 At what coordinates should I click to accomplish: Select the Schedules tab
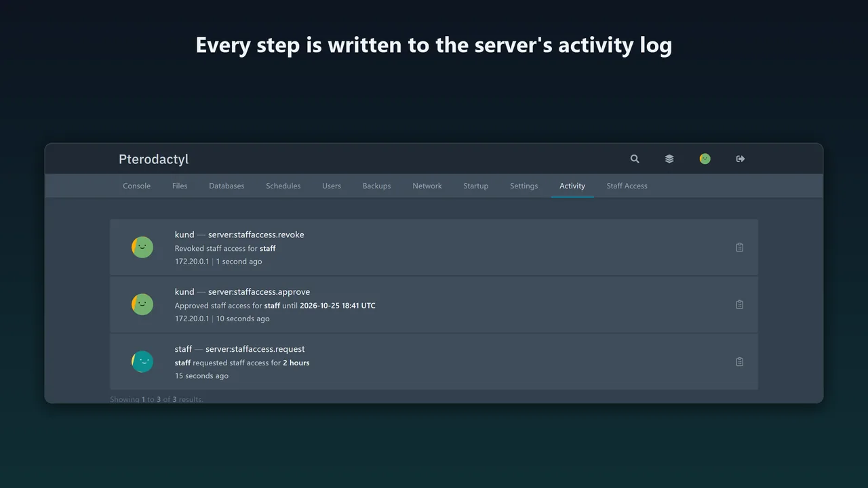tap(283, 186)
